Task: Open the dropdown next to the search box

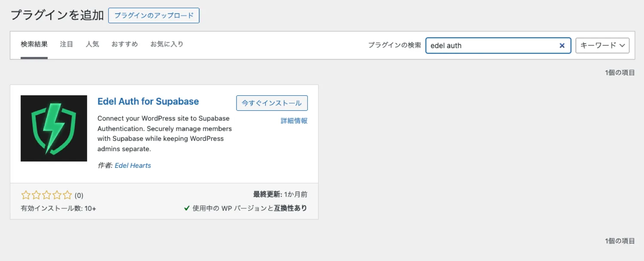Action: point(602,45)
